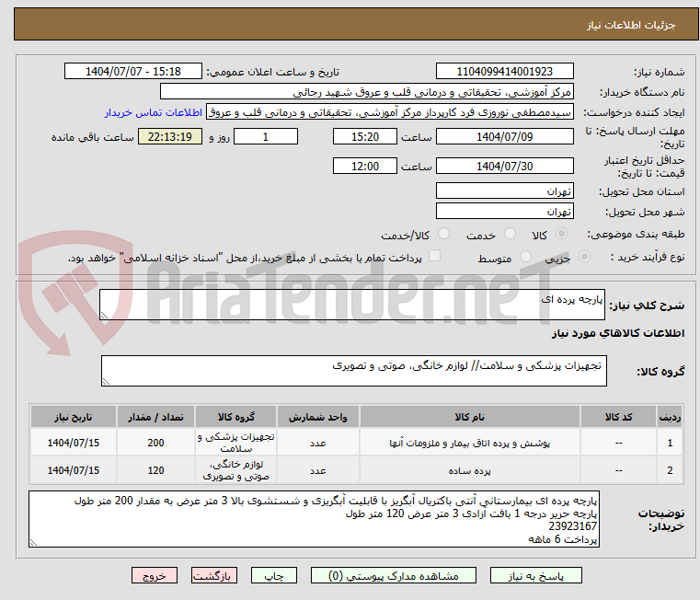The height and width of the screenshot is (600, 700).
Task: Click quantity cell 120
Action: point(155,470)
